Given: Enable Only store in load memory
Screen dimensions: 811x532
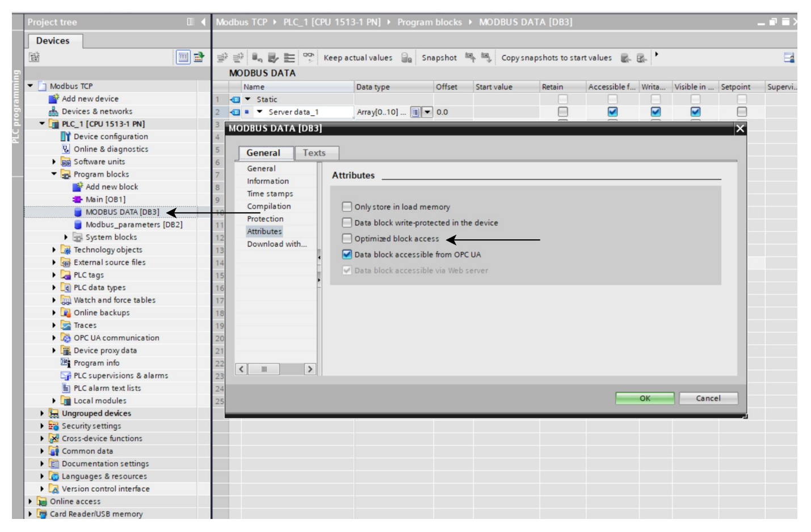Looking at the screenshot, I should [347, 207].
